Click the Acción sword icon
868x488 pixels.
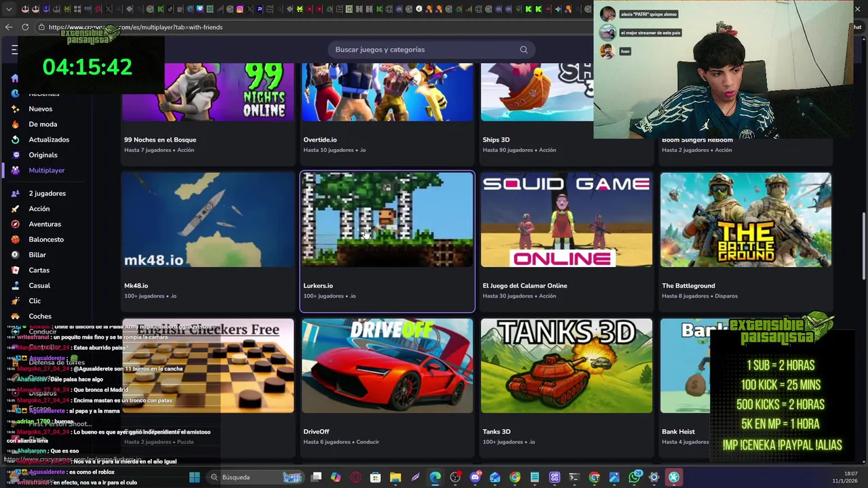tap(15, 209)
